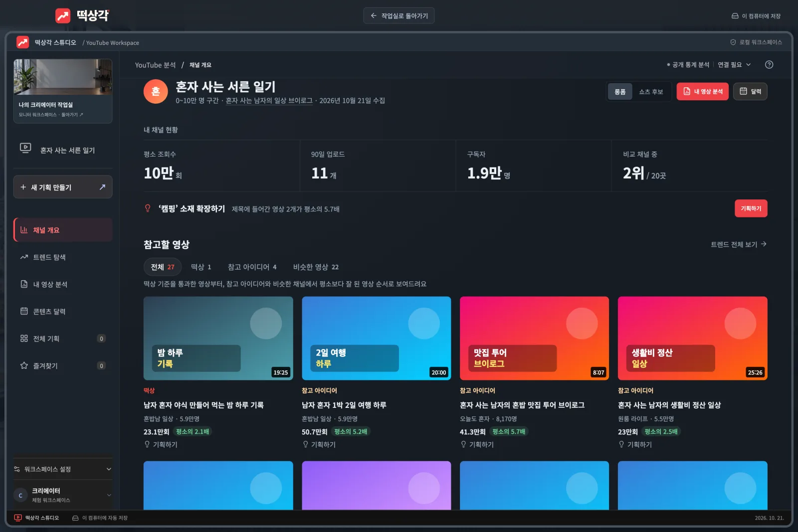The height and width of the screenshot is (532, 798).
Task: Expand the 연결 필요 dropdown
Action: point(734,65)
